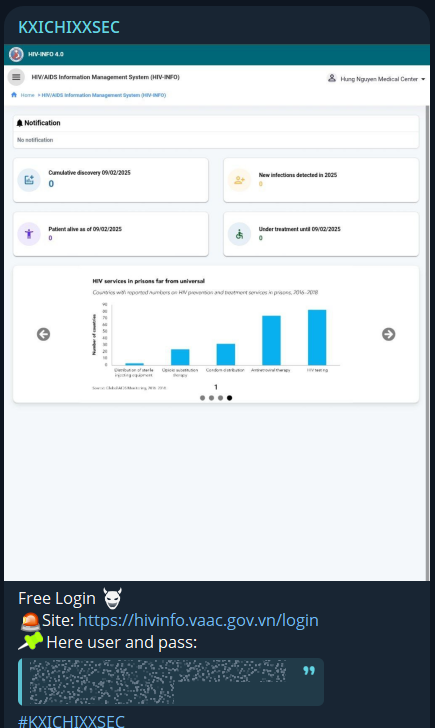Click the Home breadcrumb house icon
Screen dimensions: 435x728
[x=14, y=95]
